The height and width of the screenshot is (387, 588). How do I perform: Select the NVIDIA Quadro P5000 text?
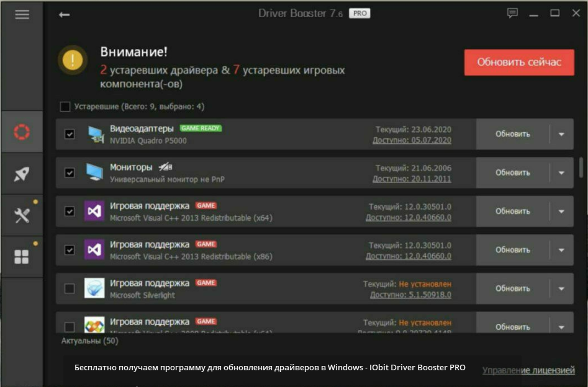pyautogui.click(x=148, y=141)
